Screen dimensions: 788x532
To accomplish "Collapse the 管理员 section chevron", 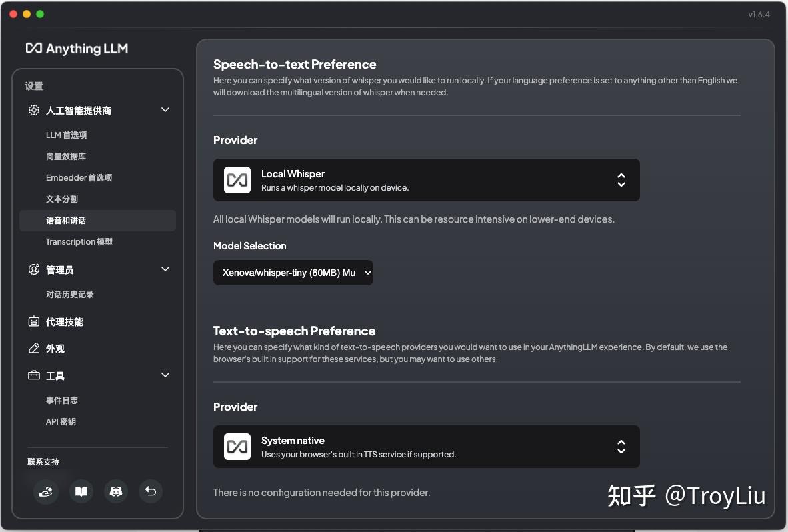I will 165,269.
